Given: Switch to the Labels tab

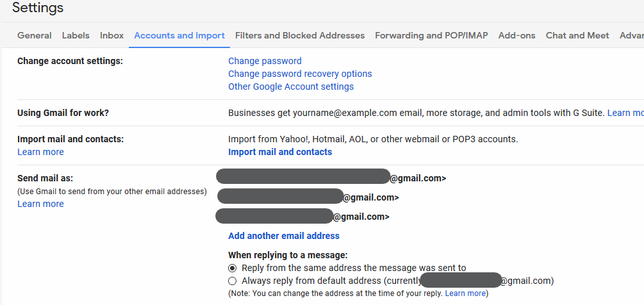Looking at the screenshot, I should coord(76,35).
